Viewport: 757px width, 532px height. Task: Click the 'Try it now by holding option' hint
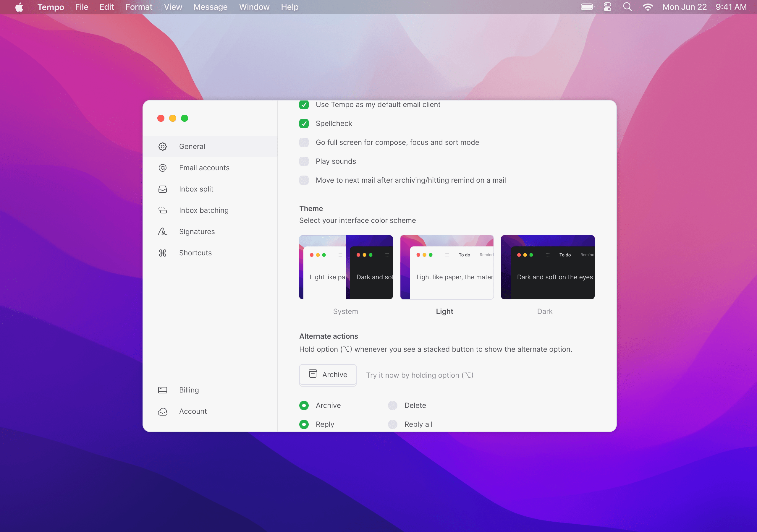[x=420, y=375]
